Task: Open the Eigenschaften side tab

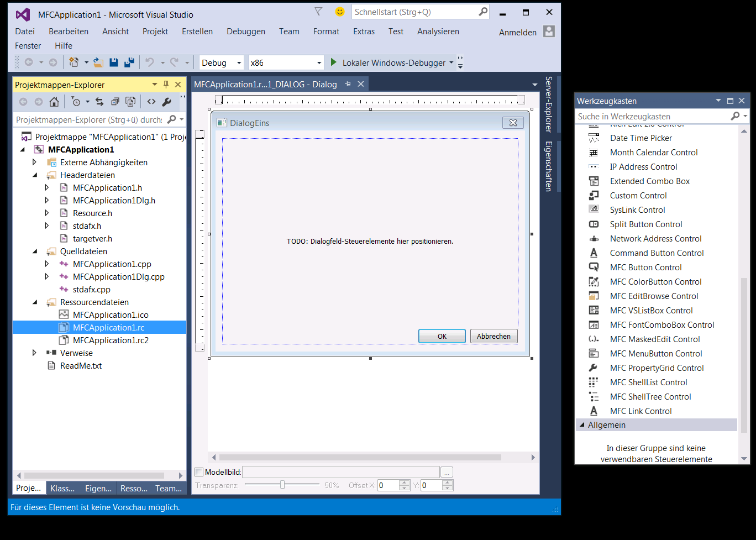Action: [548, 166]
